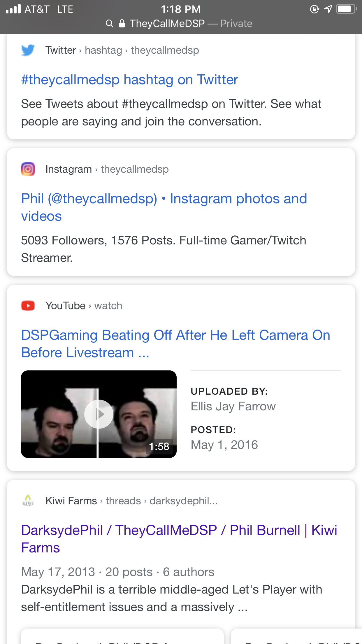Tap the Twitter bird icon
The image size is (362, 644).
28,50
